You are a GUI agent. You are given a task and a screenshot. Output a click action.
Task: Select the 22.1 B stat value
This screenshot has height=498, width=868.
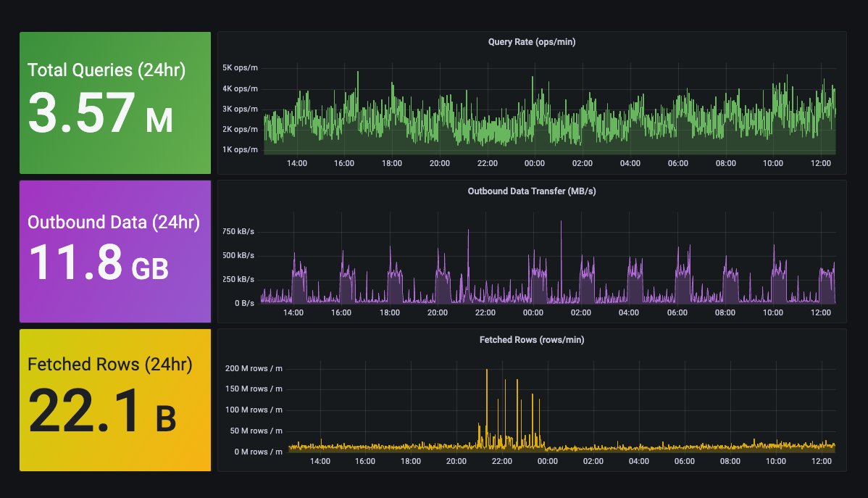pos(102,411)
